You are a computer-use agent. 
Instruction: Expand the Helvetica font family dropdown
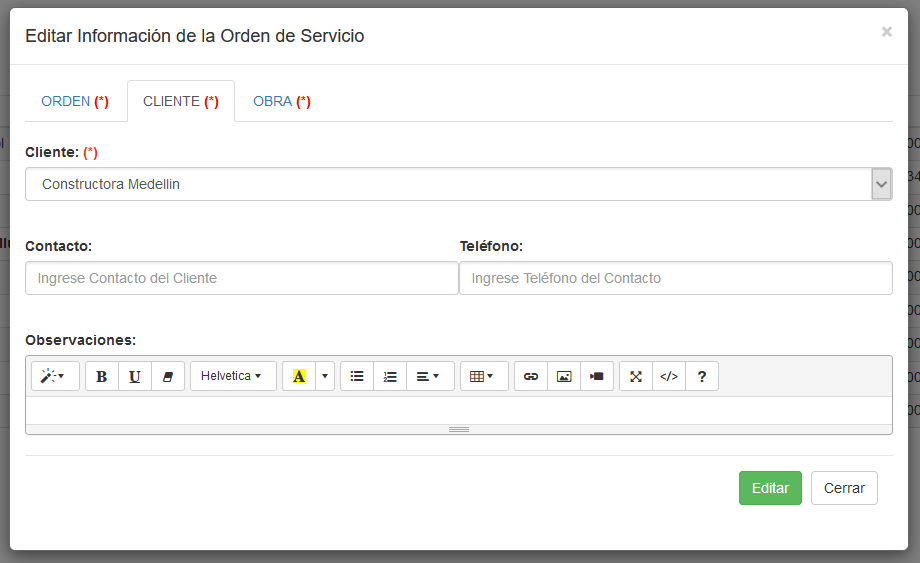[x=232, y=377]
